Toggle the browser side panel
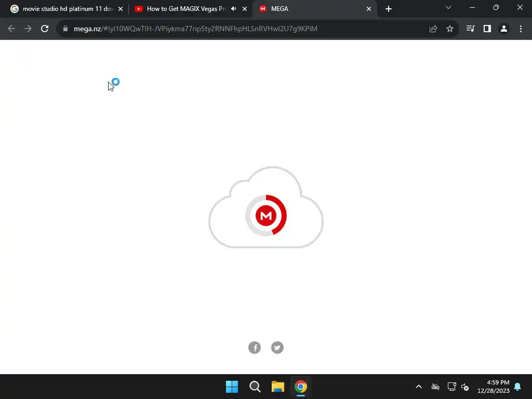The height and width of the screenshot is (399, 532). (487, 29)
